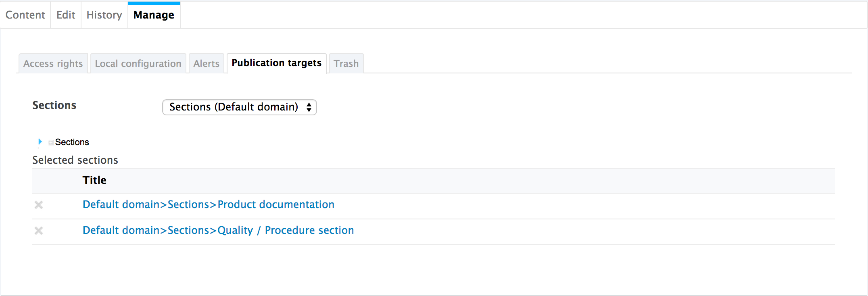Image resolution: width=868 pixels, height=296 pixels.
Task: Open Local configuration sub-tab
Action: pos(138,63)
